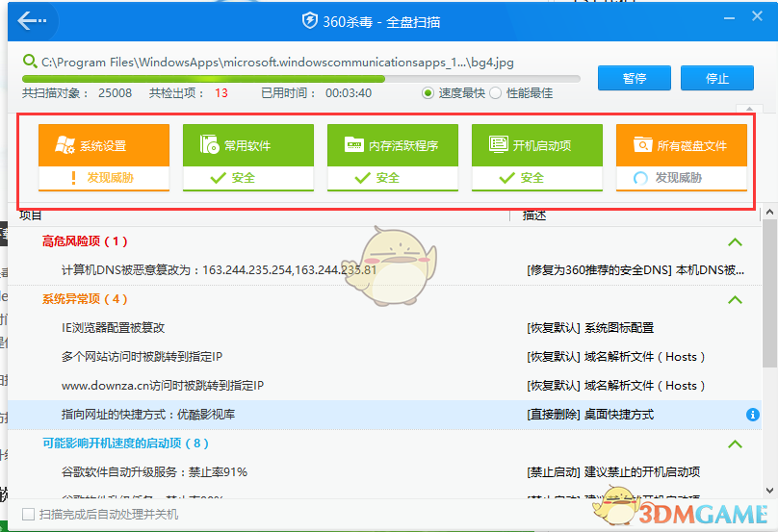Viewport: 778px width, 532px height.
Task: Click the 360 shield logo icon
Action: pyautogui.click(x=310, y=21)
